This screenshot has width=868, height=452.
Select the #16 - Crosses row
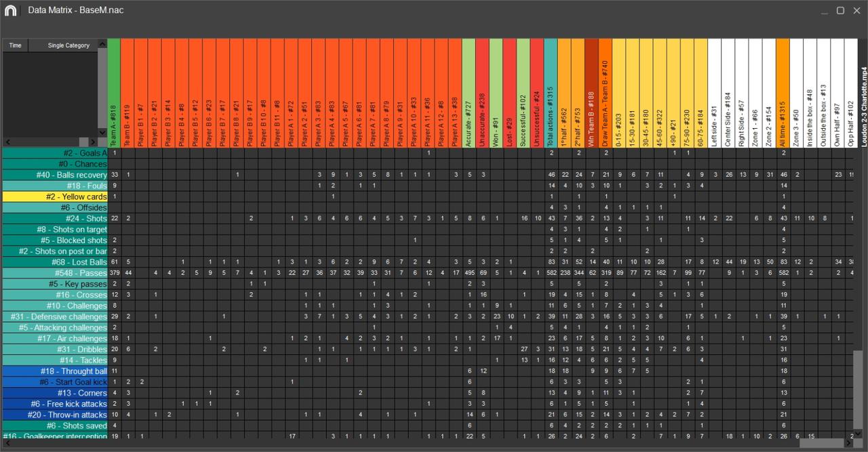[x=55, y=295]
